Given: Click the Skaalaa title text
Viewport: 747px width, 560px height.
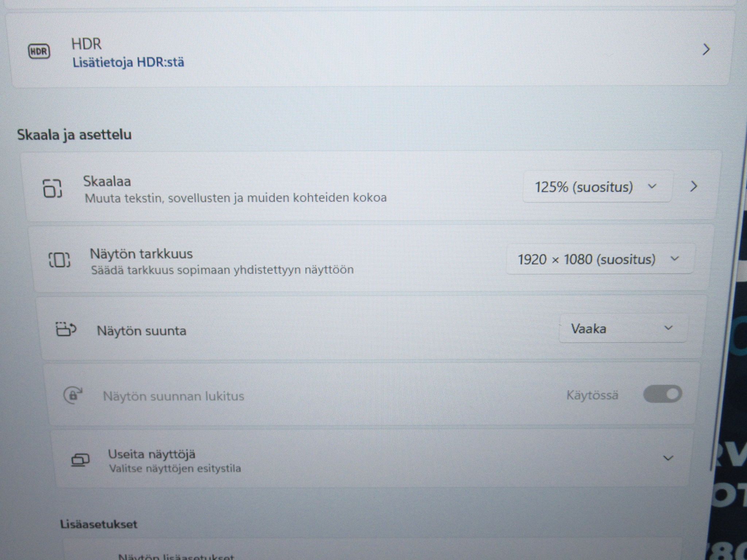Looking at the screenshot, I should (107, 181).
